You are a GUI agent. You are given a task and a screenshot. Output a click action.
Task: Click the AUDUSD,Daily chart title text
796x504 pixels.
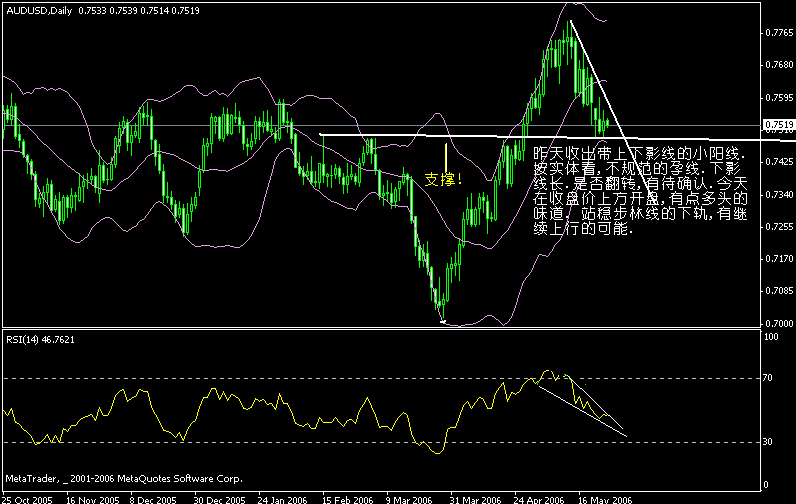(39, 11)
